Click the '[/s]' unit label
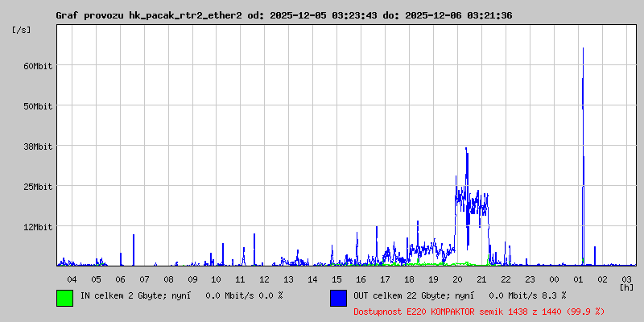Screen dimensions: 644x322 coord(22,30)
